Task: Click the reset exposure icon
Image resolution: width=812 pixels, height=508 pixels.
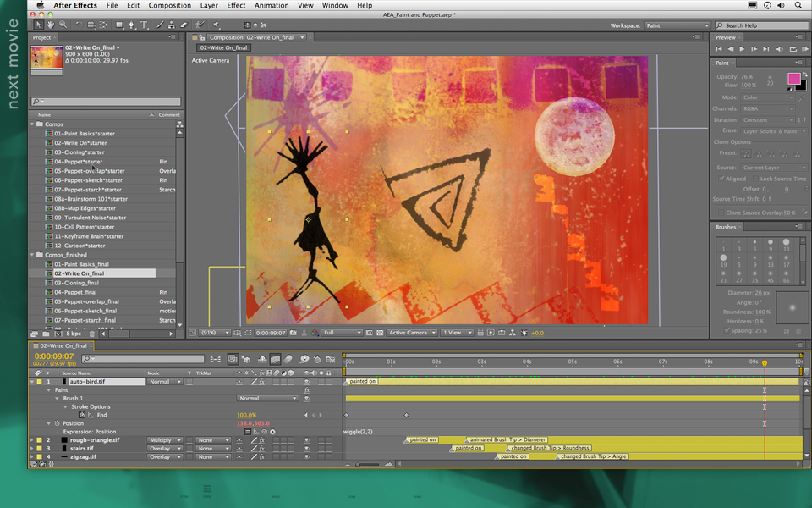Action: coord(524,333)
